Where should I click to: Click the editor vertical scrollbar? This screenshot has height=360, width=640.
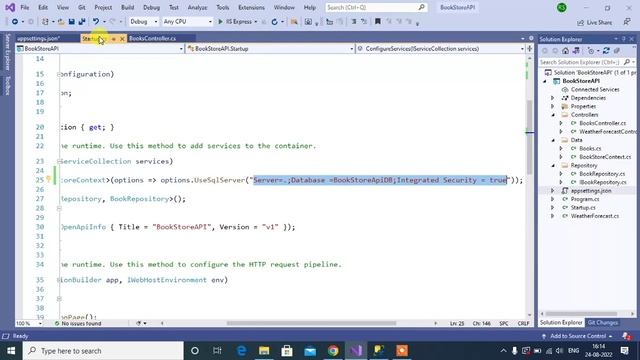529,137
